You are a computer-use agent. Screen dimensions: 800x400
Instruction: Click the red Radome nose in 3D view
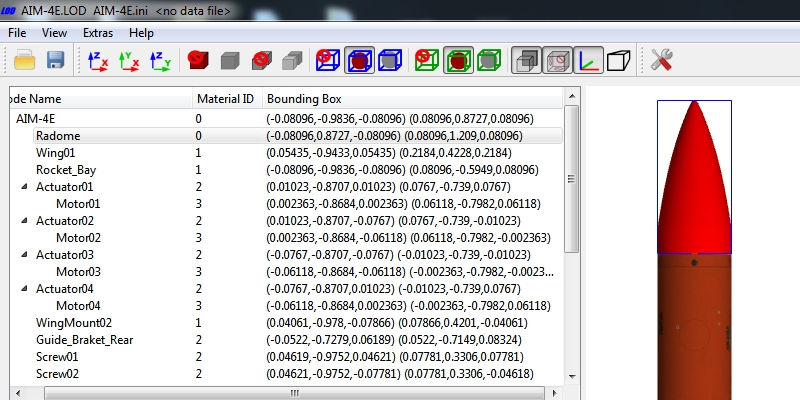[x=694, y=177]
